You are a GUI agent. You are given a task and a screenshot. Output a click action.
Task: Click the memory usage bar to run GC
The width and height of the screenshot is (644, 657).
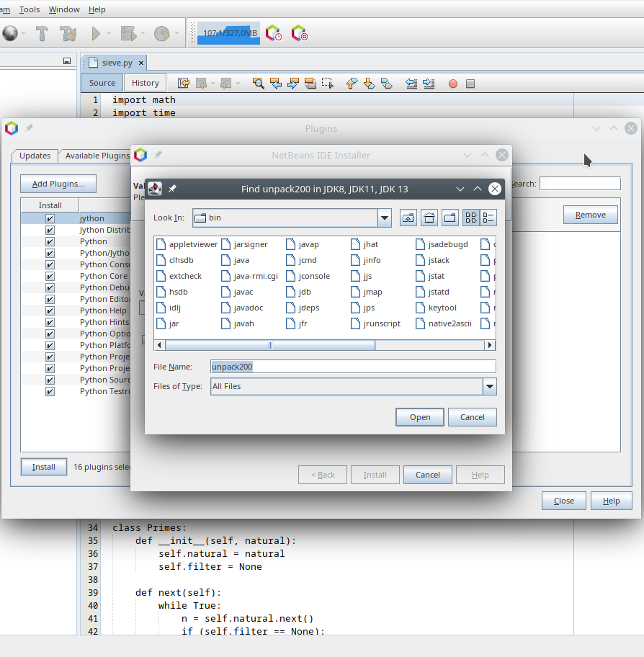[229, 33]
